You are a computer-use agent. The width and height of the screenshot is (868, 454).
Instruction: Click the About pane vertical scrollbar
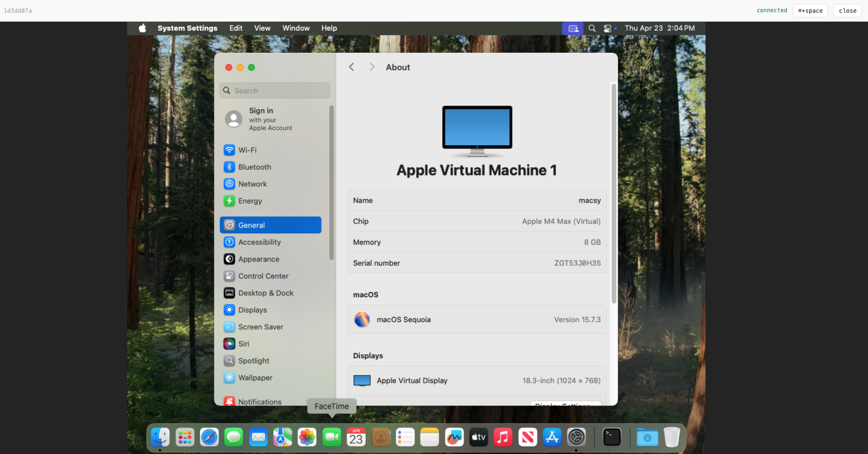click(x=614, y=194)
